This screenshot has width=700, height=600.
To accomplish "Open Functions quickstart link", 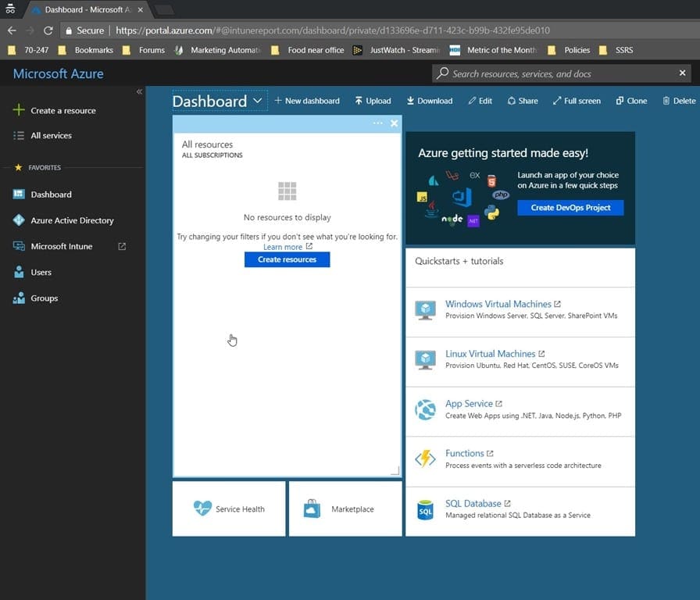I will point(470,453).
